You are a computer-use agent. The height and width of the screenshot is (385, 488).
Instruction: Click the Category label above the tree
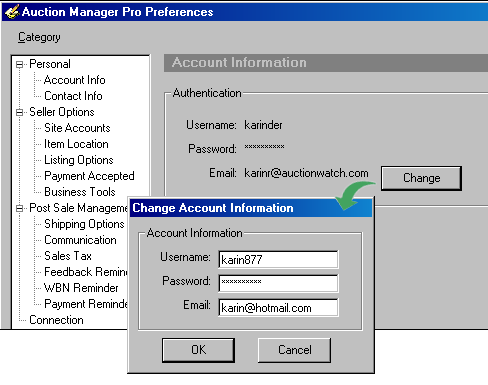(39, 37)
